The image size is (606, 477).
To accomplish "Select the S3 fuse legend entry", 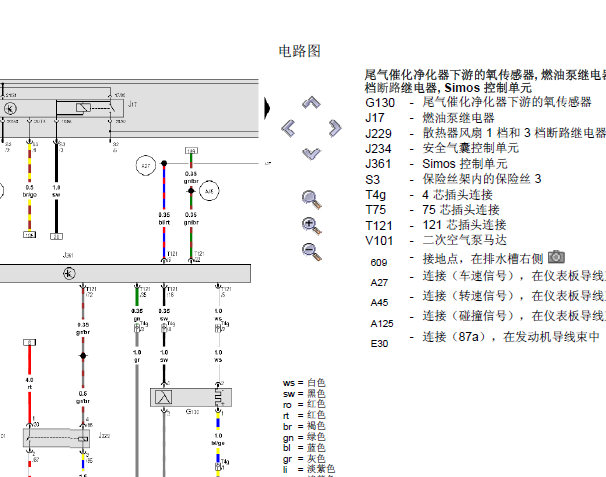I will click(x=453, y=179).
